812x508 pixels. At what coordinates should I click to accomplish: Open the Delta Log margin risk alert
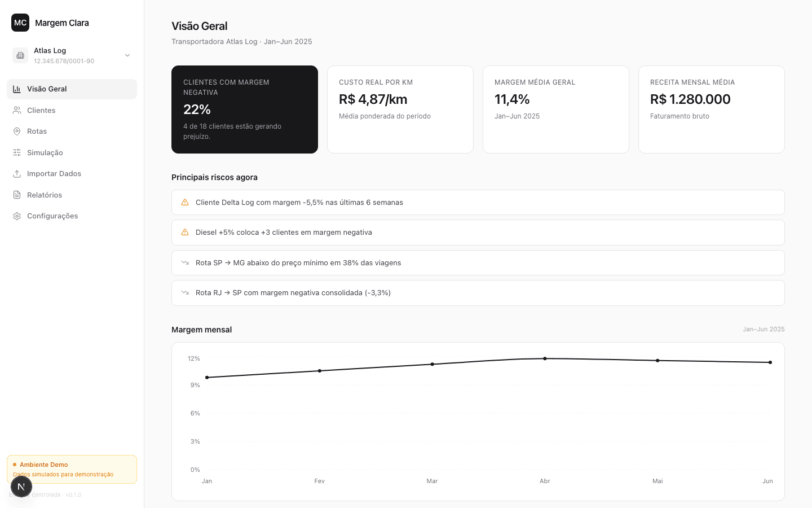click(x=478, y=202)
